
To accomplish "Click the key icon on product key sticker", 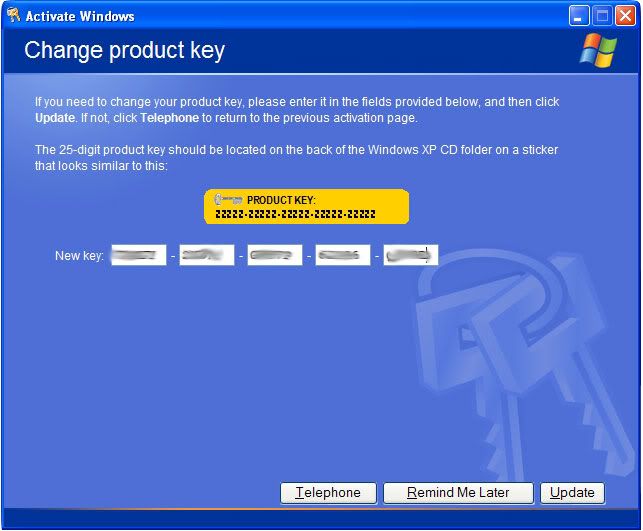I will [x=228, y=200].
